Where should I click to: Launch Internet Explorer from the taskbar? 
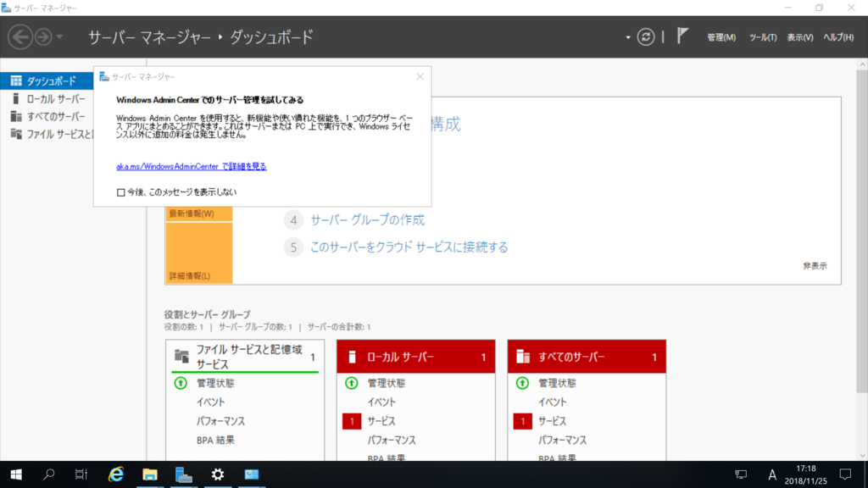click(x=115, y=474)
